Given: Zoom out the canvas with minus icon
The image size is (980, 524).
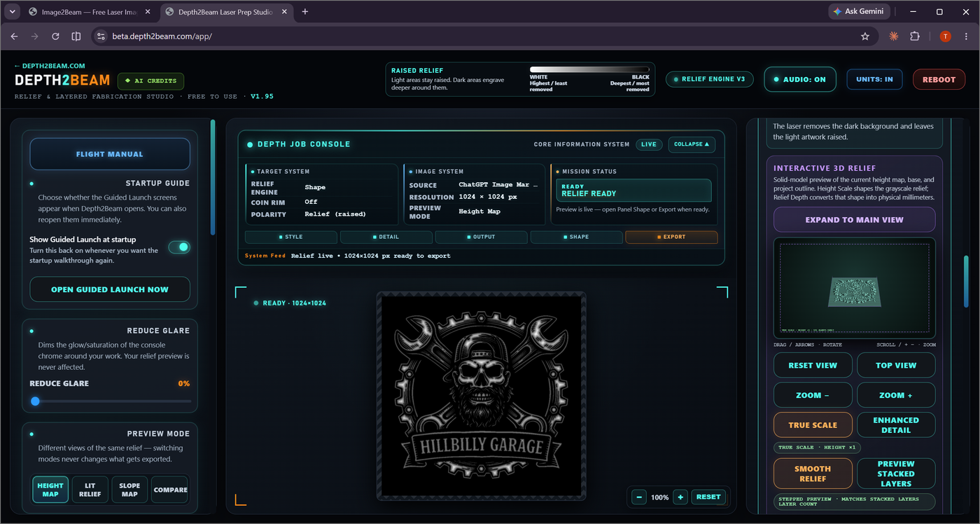Looking at the screenshot, I should pyautogui.click(x=639, y=497).
